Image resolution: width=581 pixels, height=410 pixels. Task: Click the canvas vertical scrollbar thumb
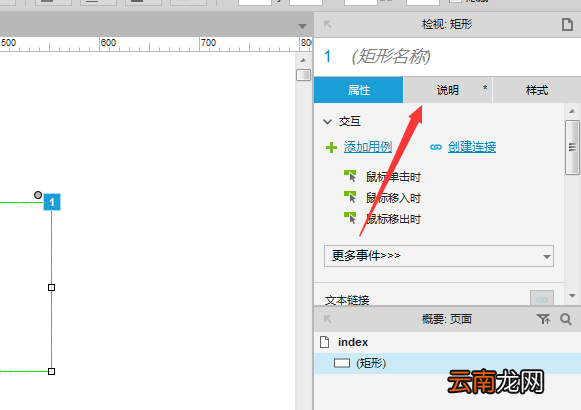point(303,75)
